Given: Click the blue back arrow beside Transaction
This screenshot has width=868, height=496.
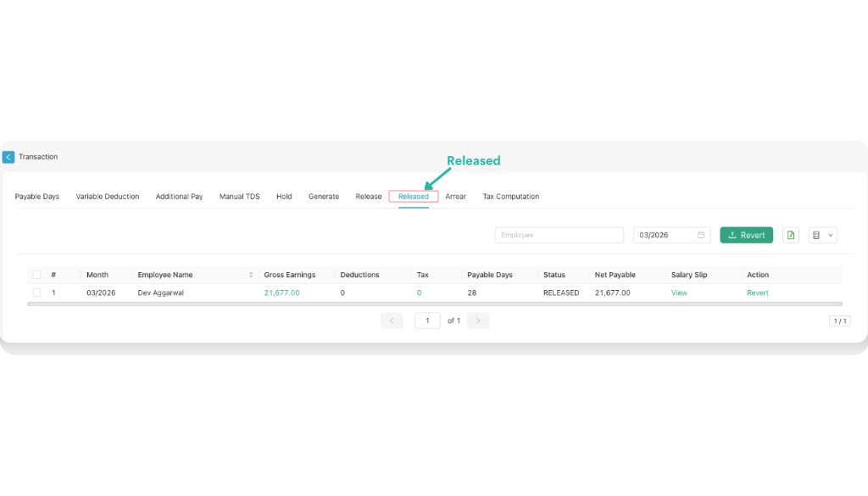Looking at the screenshot, I should [x=8, y=157].
